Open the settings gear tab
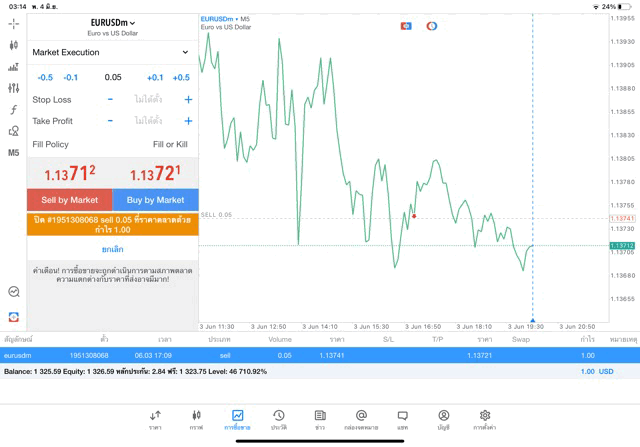 click(485, 419)
